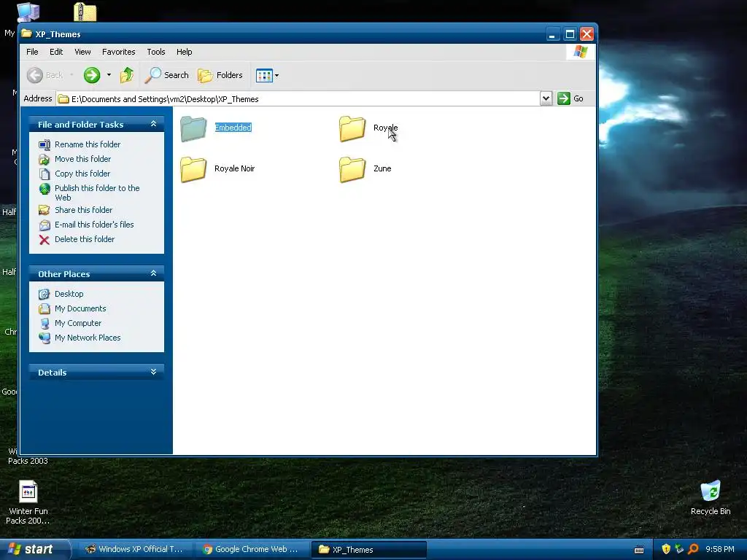The width and height of the screenshot is (747, 560).
Task: Click the keyboard tray icon
Action: click(639, 550)
